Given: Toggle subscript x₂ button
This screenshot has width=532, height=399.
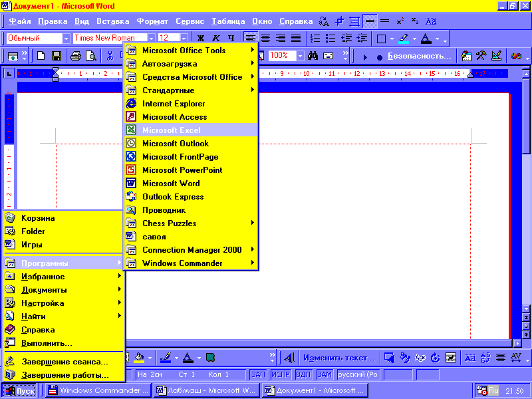Looking at the screenshot, I should tap(415, 21).
